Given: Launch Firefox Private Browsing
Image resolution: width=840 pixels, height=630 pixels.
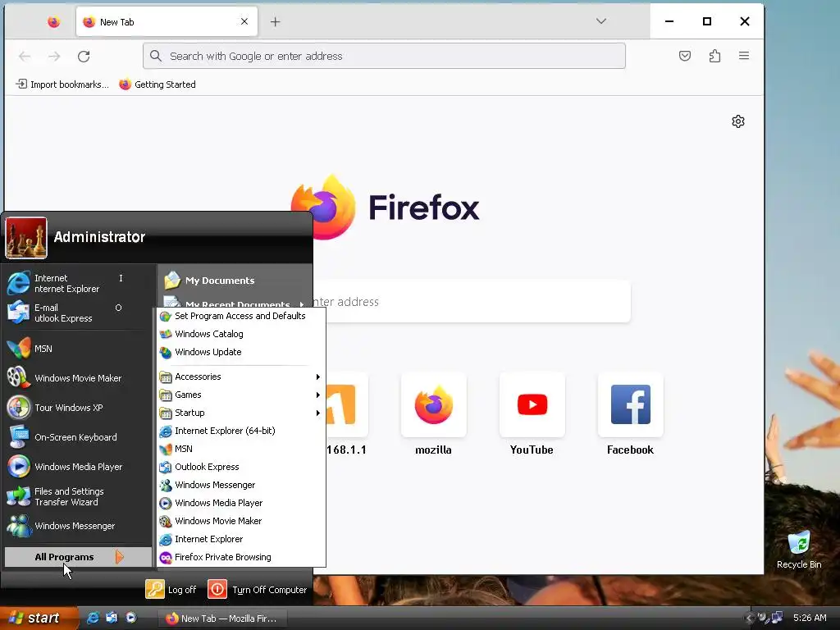Looking at the screenshot, I should pos(242,557).
